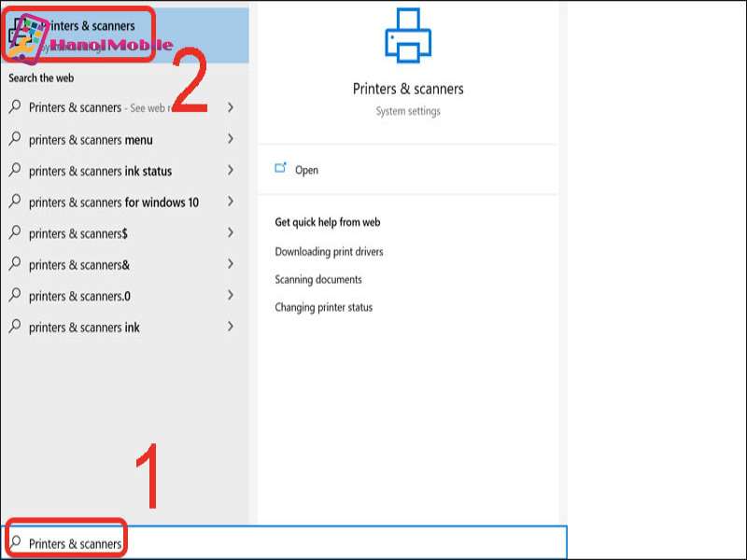Viewport: 747px width, 560px height.
Task: Click the magnifier icon in the search box
Action: tap(15, 542)
